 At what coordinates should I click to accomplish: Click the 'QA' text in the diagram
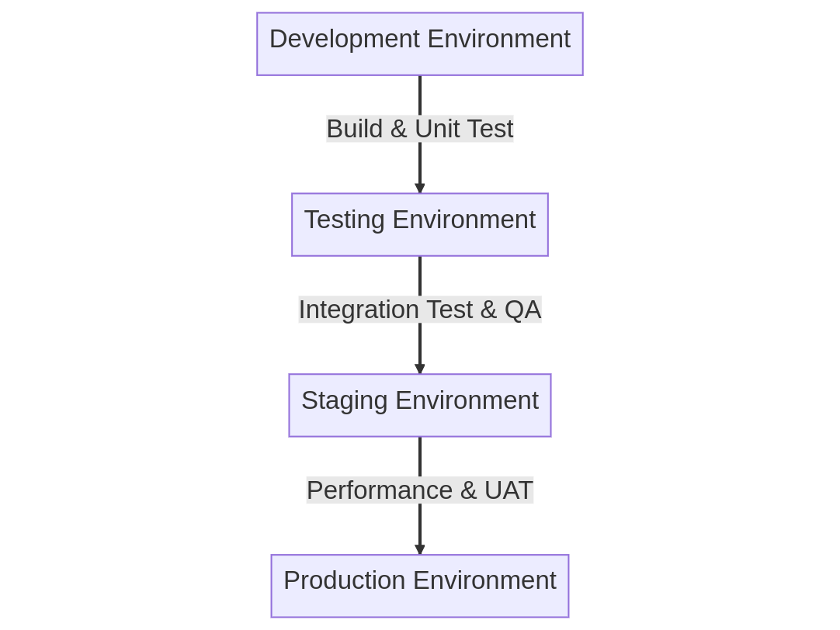[522, 310]
